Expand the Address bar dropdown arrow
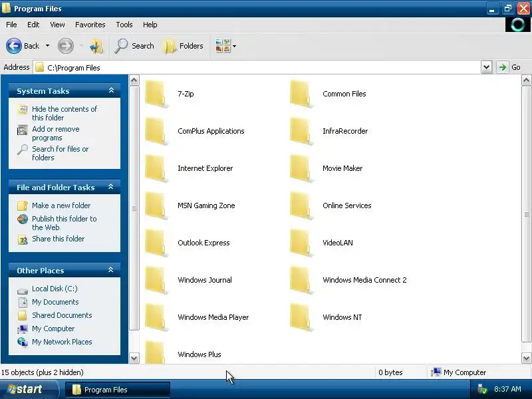532x399 pixels. [x=486, y=67]
